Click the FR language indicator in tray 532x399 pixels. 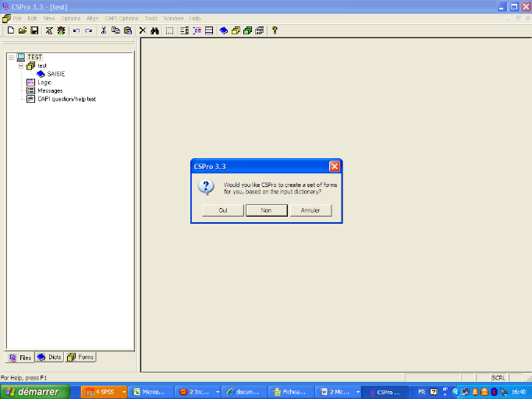[x=421, y=392]
